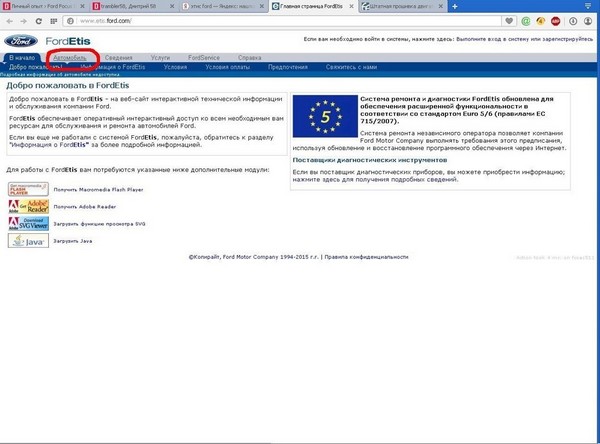Click the Ford oval logo
The width and height of the screenshot is (600, 444).
click(20, 42)
